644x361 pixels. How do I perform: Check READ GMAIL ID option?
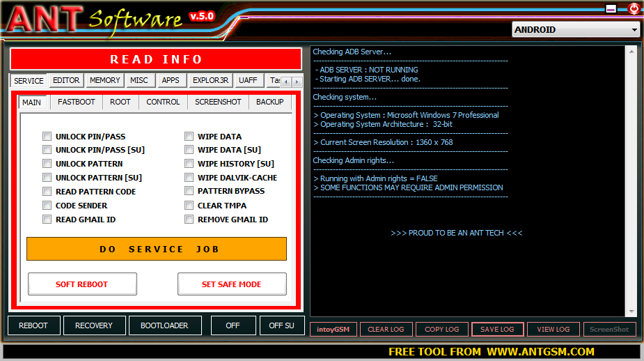coord(47,220)
